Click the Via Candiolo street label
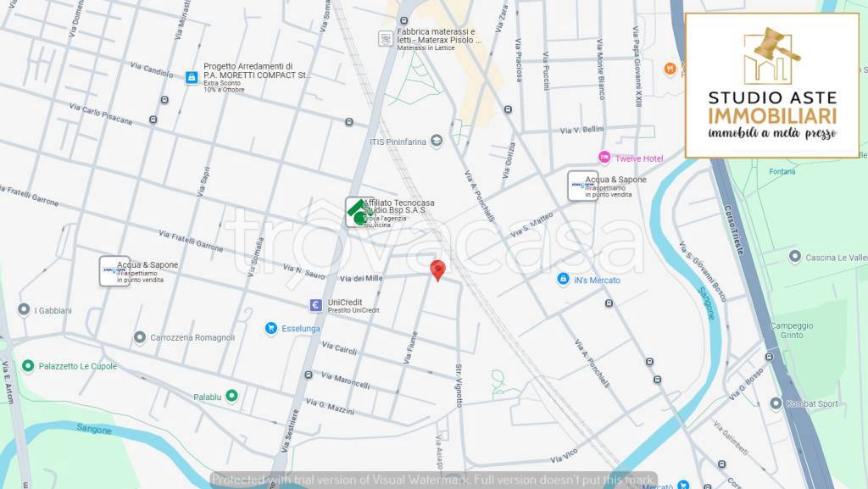The height and width of the screenshot is (489, 868). click(152, 69)
